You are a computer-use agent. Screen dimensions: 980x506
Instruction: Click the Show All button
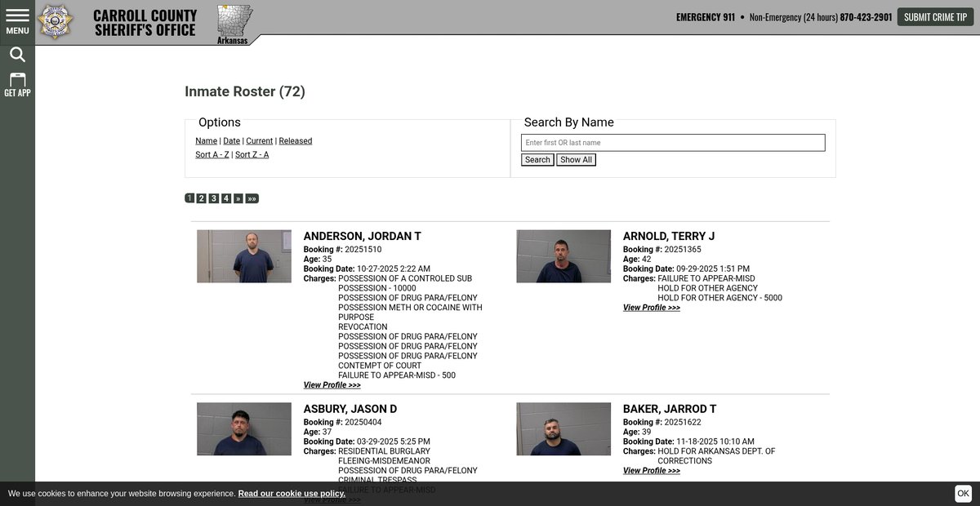point(576,160)
